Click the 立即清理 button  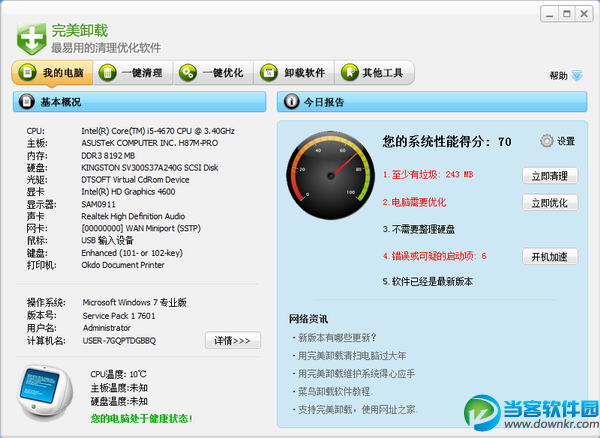coord(550,176)
